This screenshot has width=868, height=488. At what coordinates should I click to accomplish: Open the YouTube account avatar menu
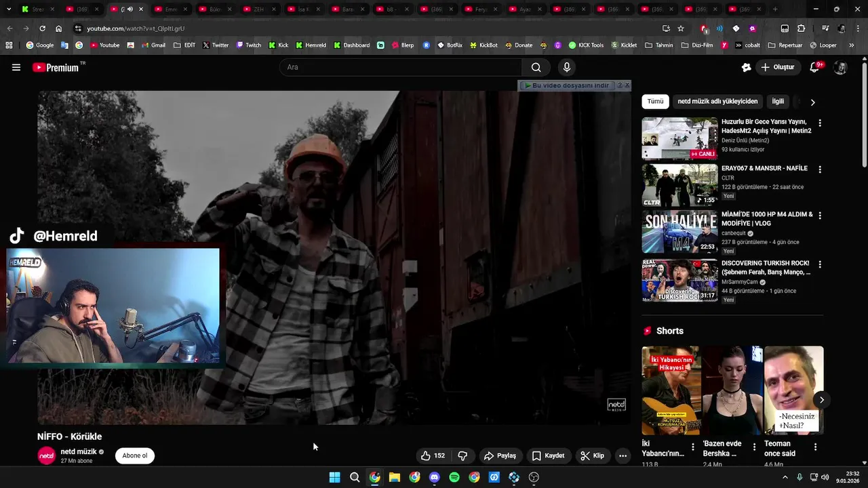[840, 67]
